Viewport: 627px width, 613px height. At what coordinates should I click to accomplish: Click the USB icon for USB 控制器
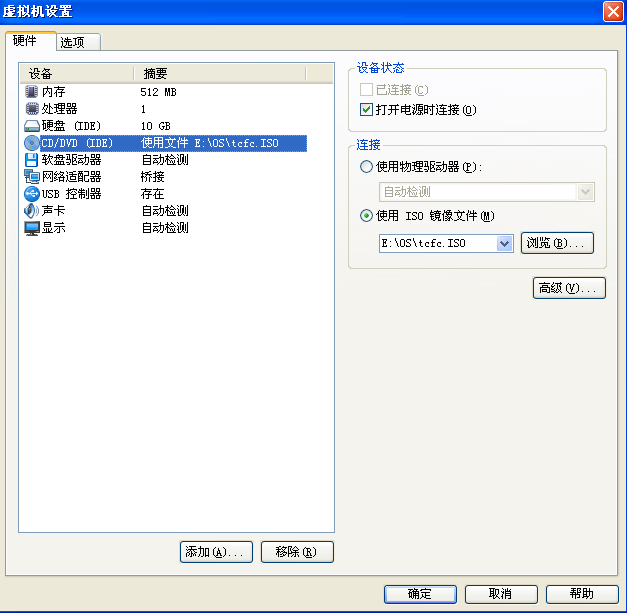point(32,194)
